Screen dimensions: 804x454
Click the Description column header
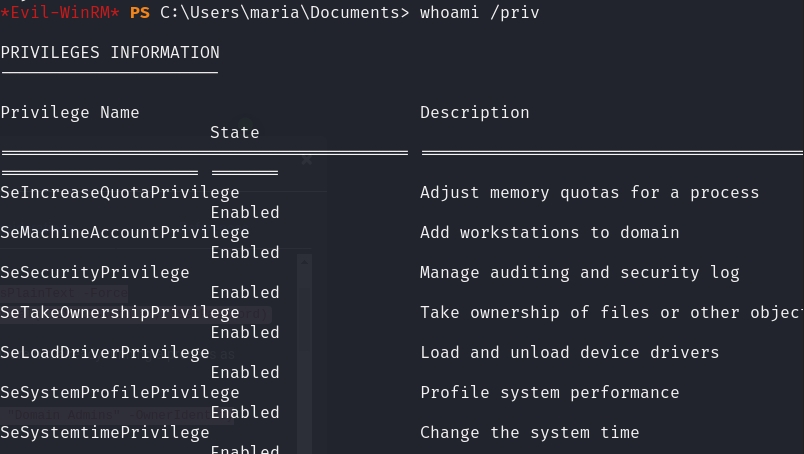click(474, 113)
